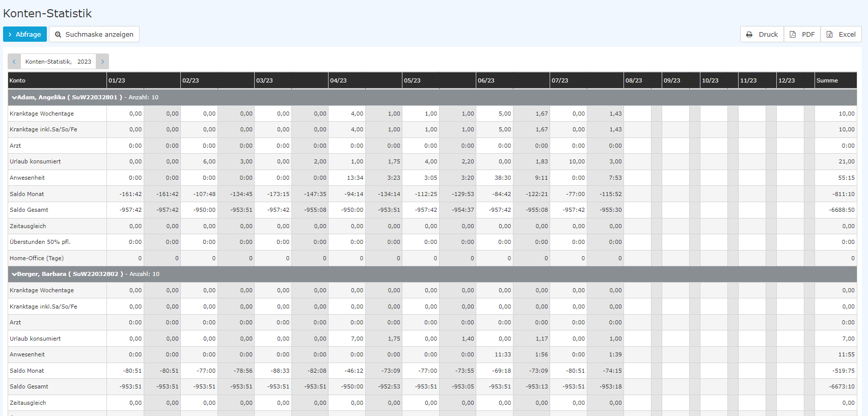The height and width of the screenshot is (416, 868).
Task: Click the Abfrage button
Action: (x=25, y=34)
